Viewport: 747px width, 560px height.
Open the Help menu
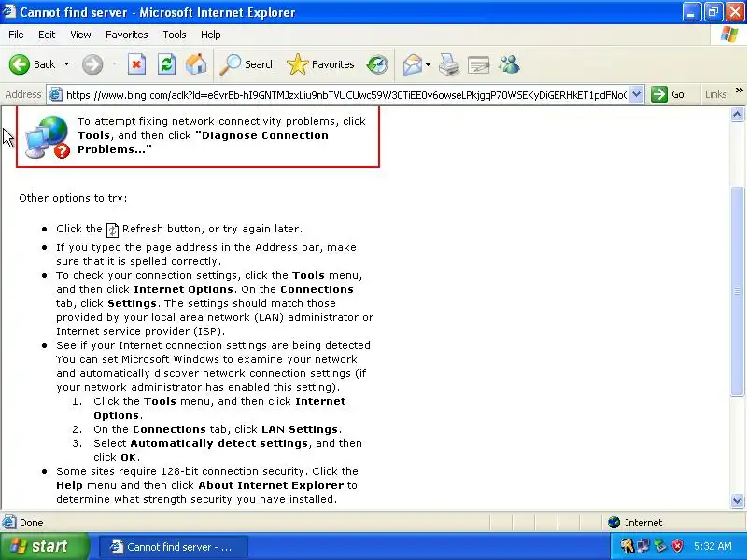point(211,35)
